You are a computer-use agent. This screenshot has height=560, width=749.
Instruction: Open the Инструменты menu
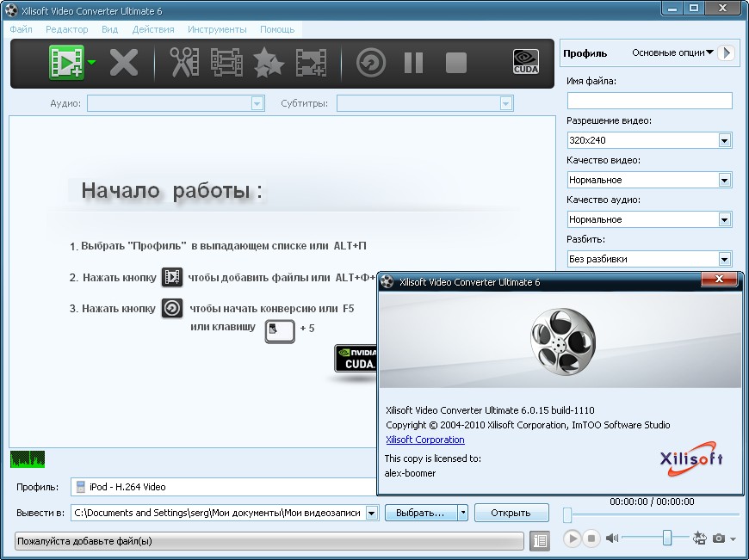(217, 29)
